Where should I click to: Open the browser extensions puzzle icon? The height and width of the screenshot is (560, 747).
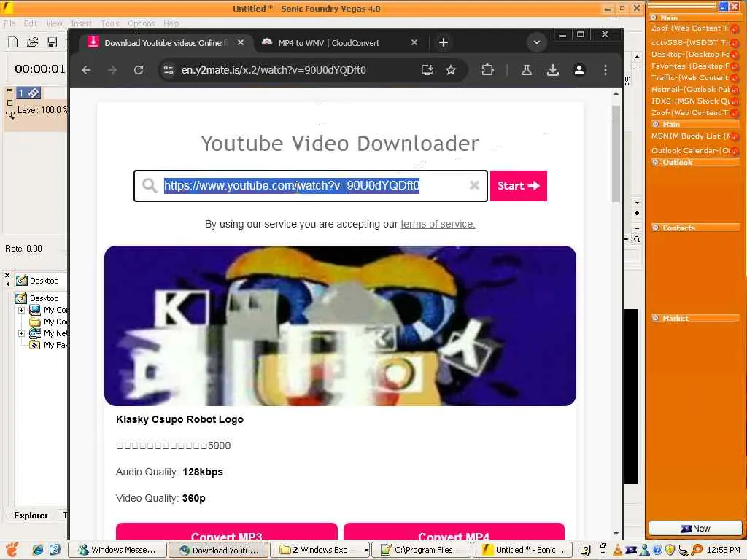[487, 70]
